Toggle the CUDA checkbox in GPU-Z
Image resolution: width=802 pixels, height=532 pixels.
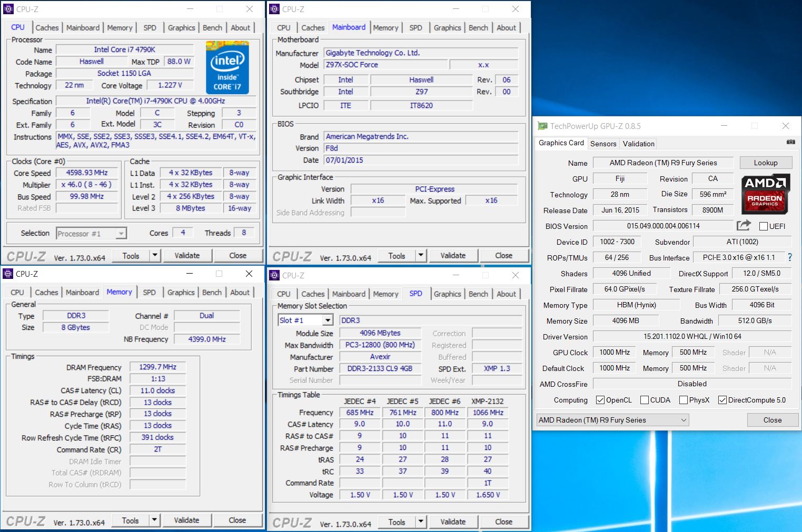(x=645, y=400)
